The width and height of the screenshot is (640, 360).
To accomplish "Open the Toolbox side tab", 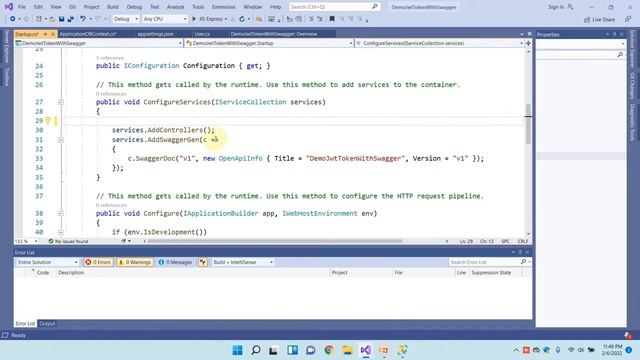I will click(x=7, y=77).
